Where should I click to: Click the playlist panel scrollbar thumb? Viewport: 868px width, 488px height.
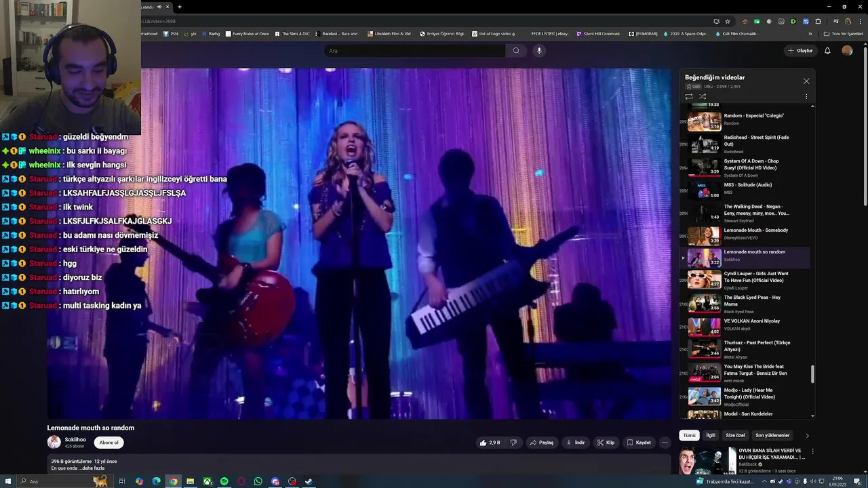812,373
